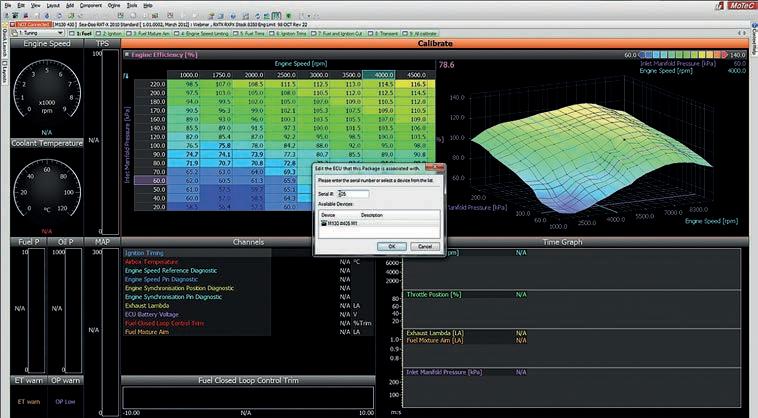Select the 220.0 manifold pressure row header
Screen dimensions: 758x418
[150, 84]
